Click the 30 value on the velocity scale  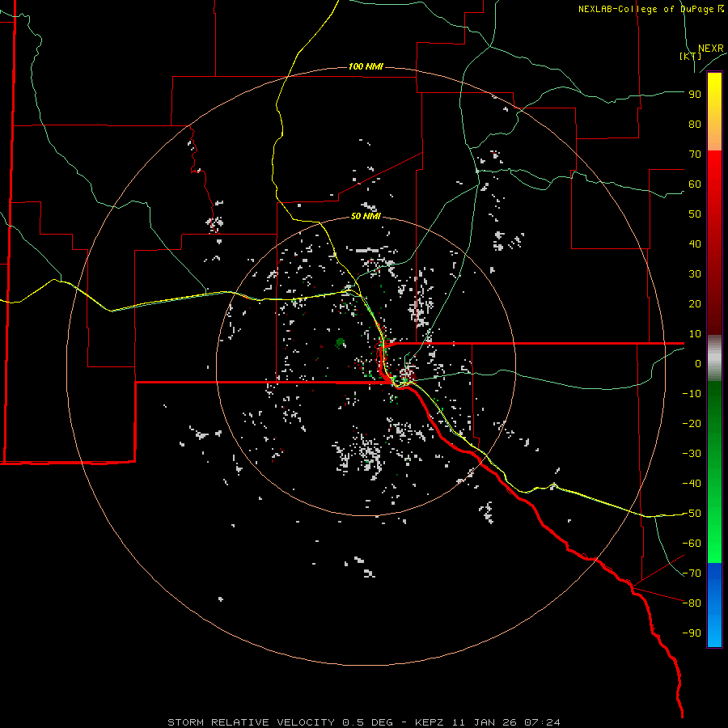coord(695,274)
